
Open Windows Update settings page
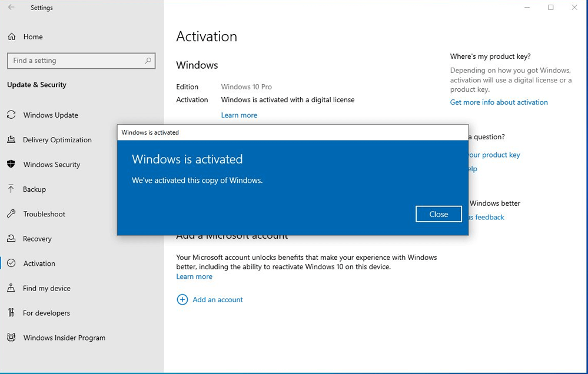51,115
